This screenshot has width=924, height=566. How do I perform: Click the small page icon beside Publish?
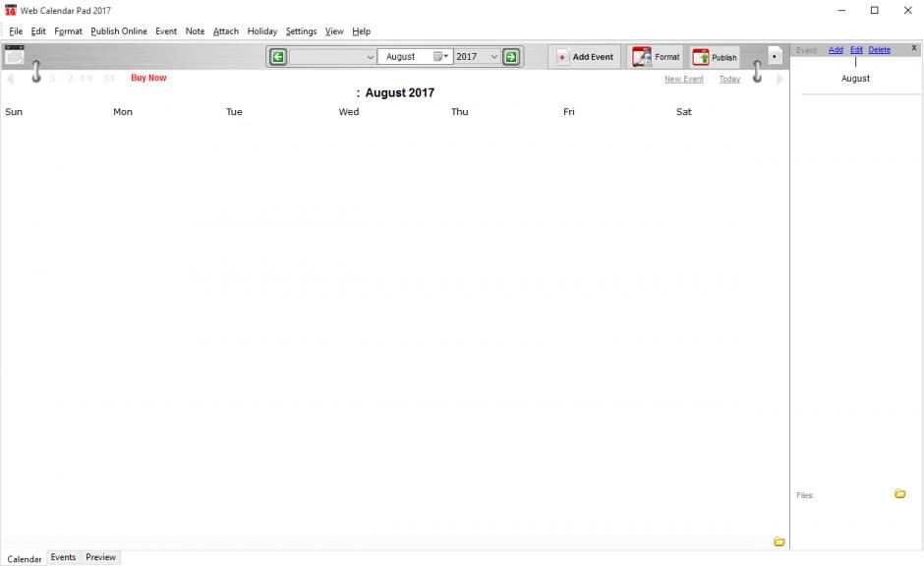pyautogui.click(x=775, y=55)
